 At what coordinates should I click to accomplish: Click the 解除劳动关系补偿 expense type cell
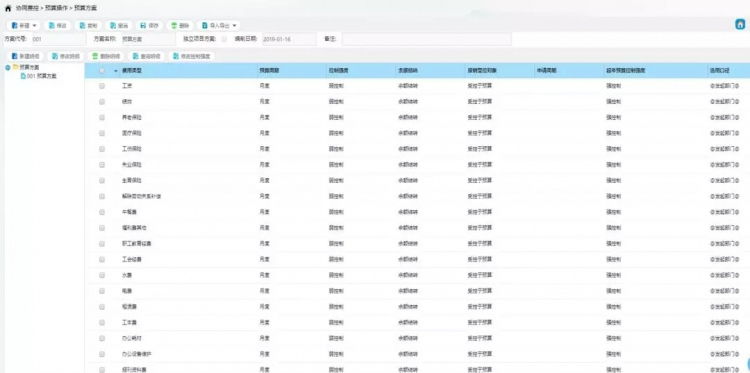(142, 197)
